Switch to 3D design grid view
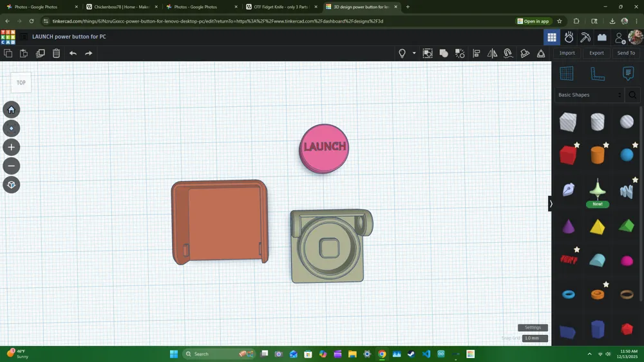 point(552,37)
